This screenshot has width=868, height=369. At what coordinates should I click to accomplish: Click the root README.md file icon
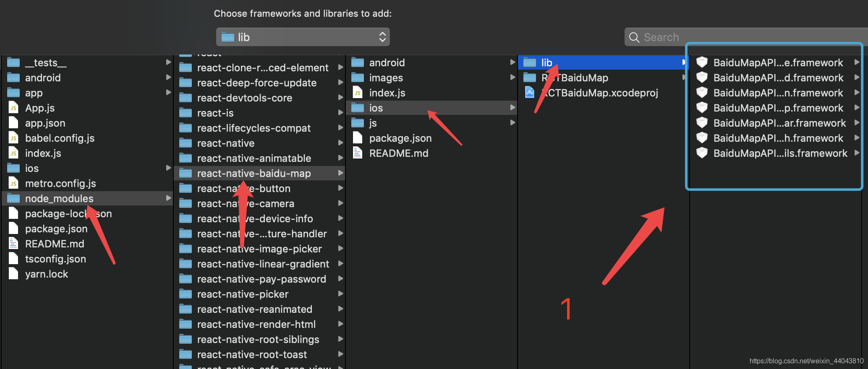[13, 244]
